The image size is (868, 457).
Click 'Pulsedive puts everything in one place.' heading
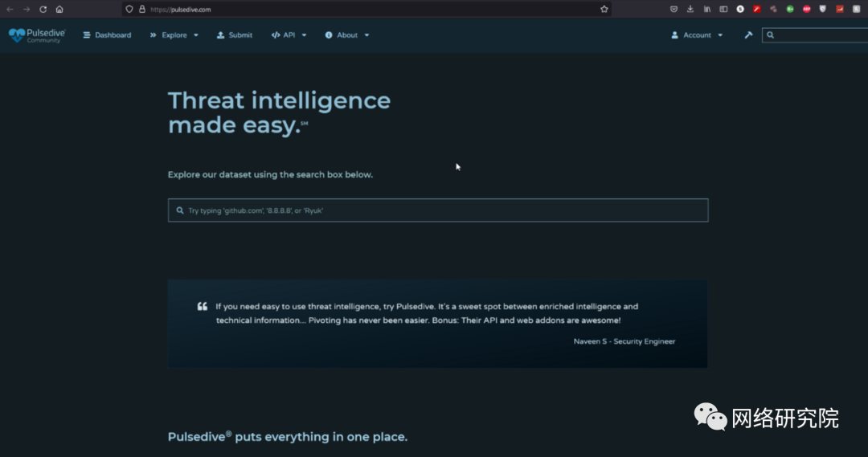(x=287, y=437)
